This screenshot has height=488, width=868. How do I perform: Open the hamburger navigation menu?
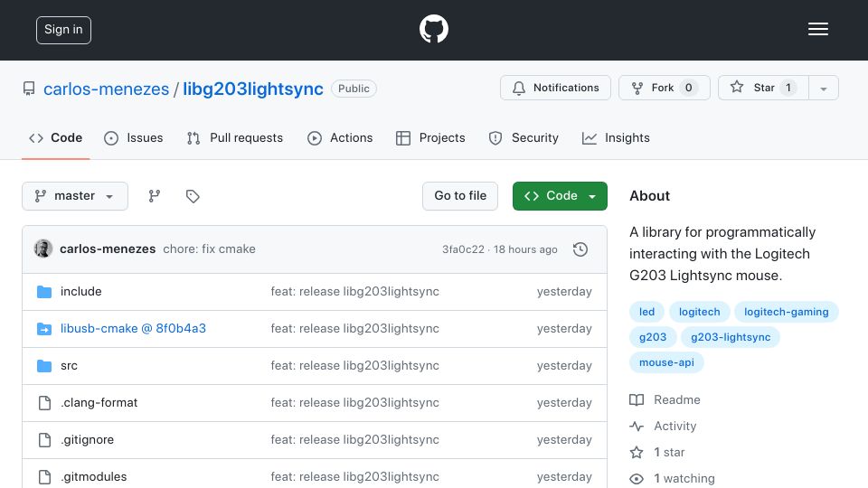817,29
